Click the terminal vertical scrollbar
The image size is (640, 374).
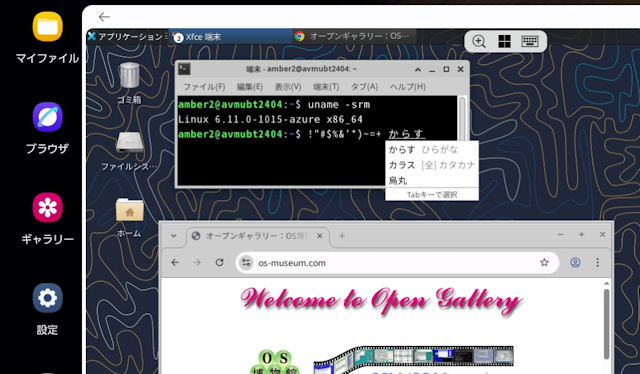coord(462,119)
